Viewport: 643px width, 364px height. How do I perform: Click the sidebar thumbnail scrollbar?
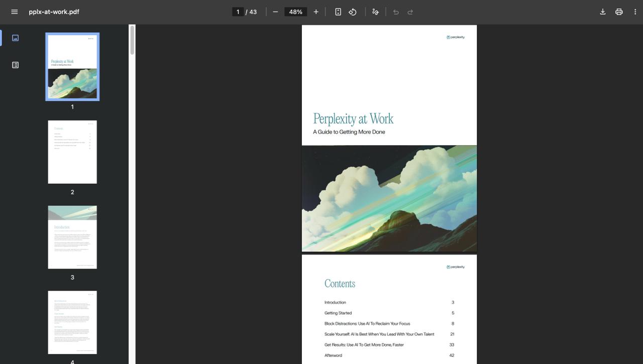(132, 40)
